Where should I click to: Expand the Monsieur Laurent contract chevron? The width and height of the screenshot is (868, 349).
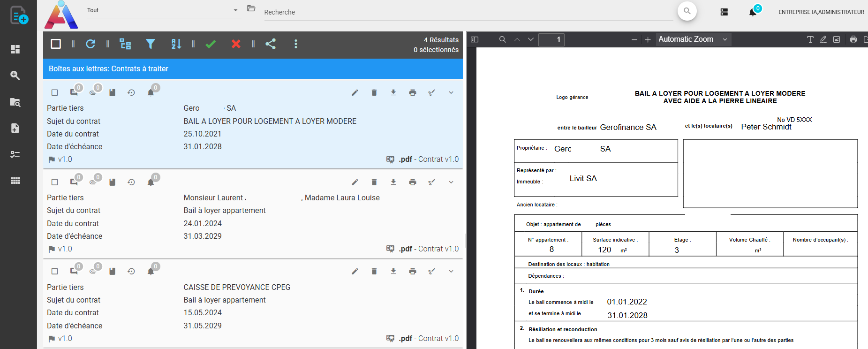451,182
